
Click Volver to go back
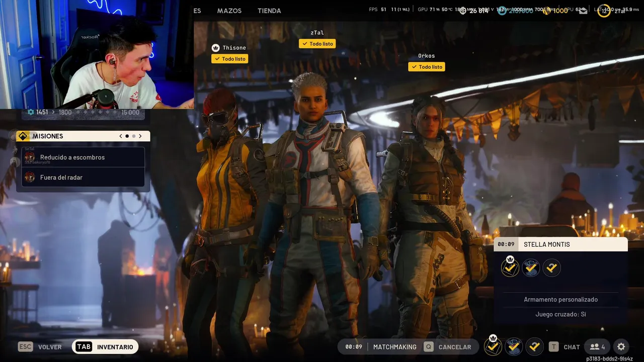(x=50, y=347)
